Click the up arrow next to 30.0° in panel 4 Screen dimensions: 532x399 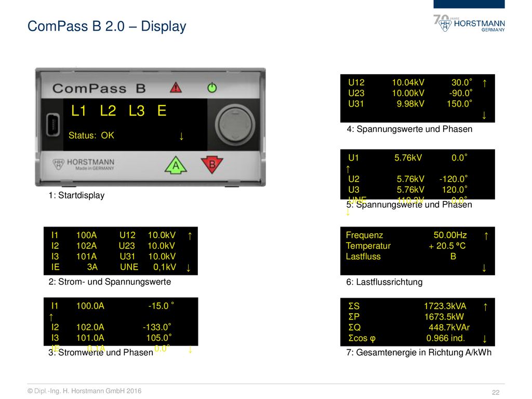pyautogui.click(x=485, y=83)
